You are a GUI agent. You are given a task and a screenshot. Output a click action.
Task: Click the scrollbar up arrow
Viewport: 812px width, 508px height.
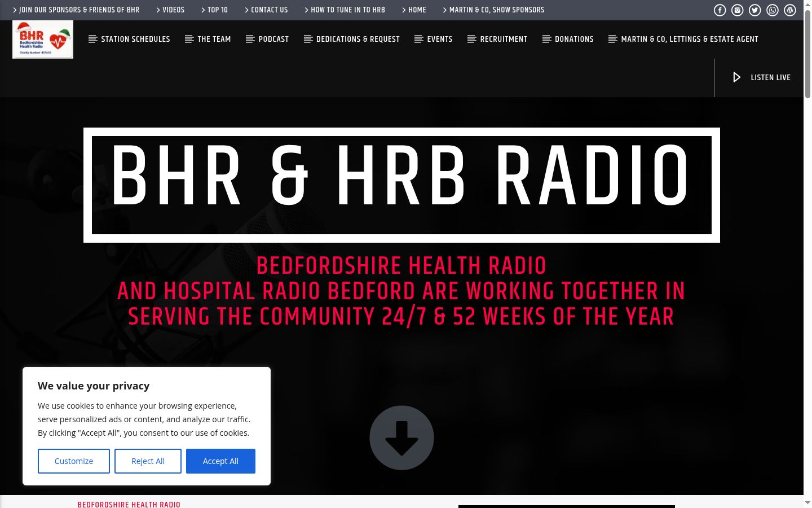pyautogui.click(x=807, y=4)
